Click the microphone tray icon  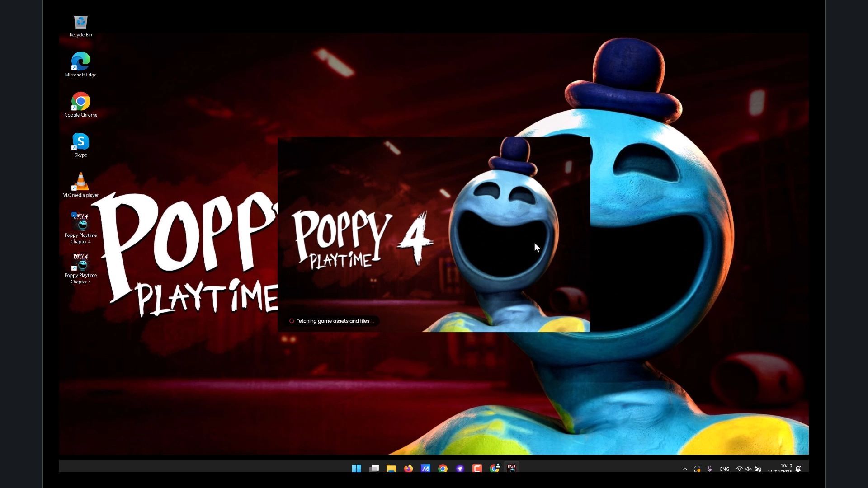(710, 469)
